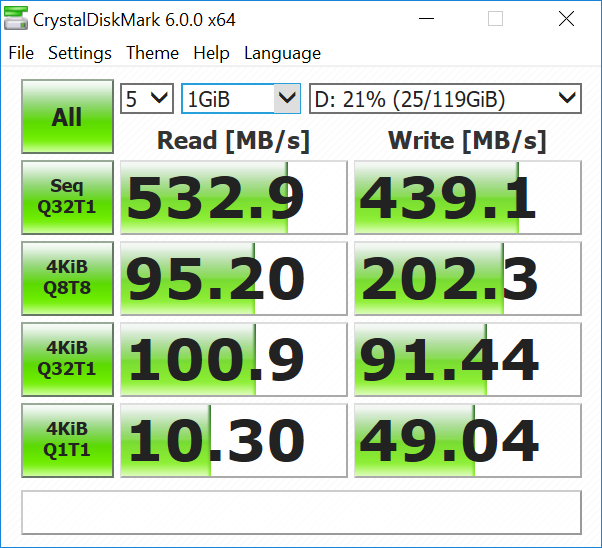Select the 4KiB Q1T1 read value 10.30
This screenshot has height=548, width=602.
(234, 440)
